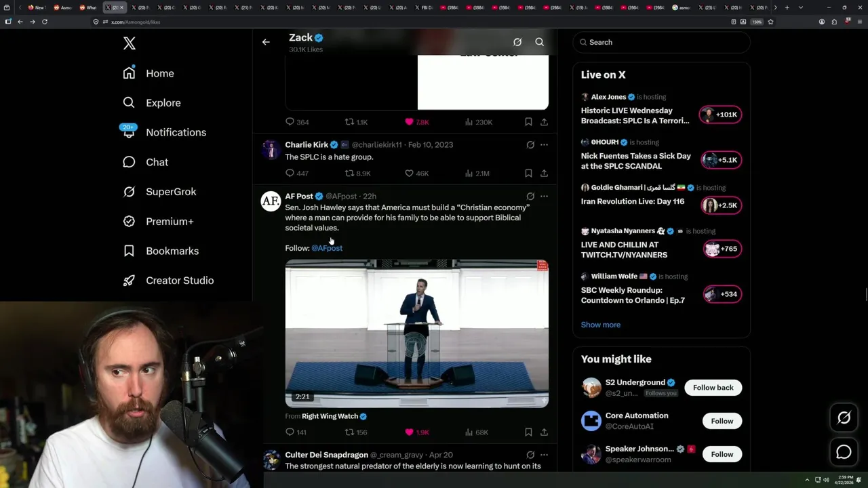Open a new browser tab
The image size is (868, 488).
[x=787, y=7]
